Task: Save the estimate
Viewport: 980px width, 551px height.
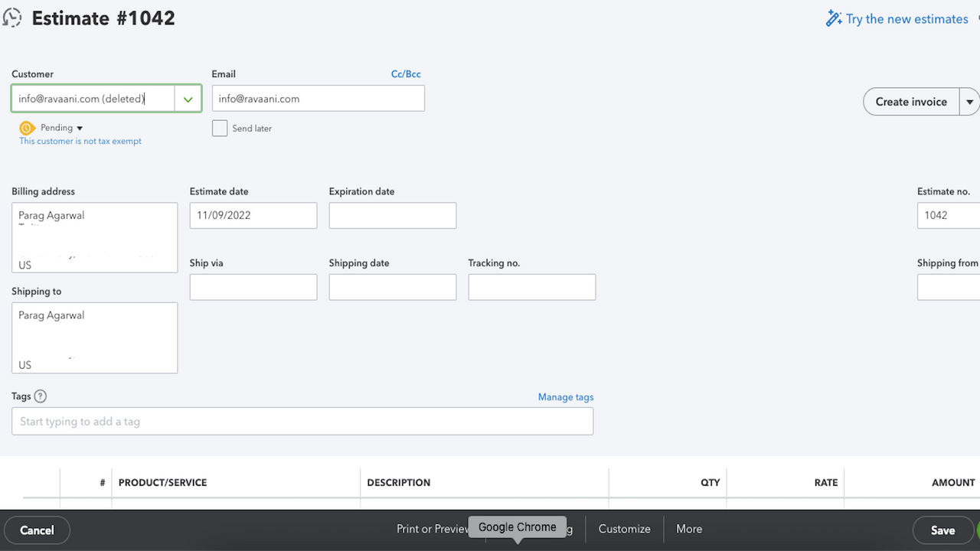Action: (942, 530)
